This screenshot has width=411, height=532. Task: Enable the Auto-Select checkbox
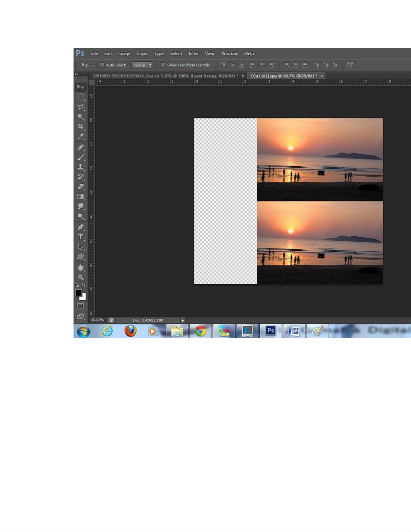[x=102, y=65]
